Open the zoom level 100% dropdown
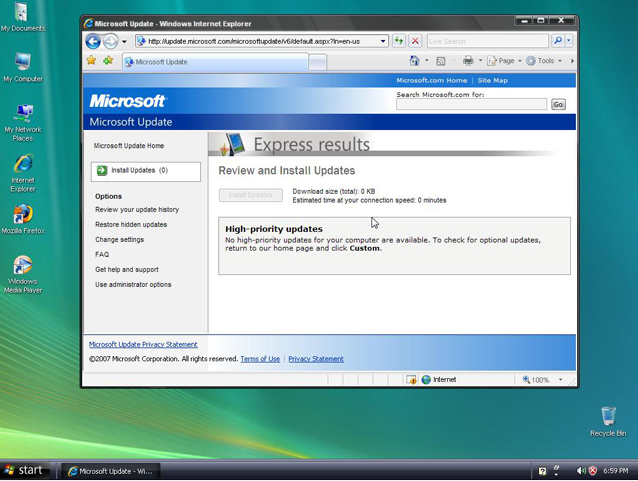This screenshot has height=481, width=638. [x=560, y=380]
